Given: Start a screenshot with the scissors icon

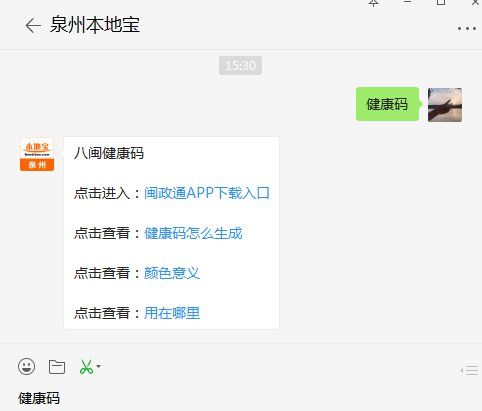Looking at the screenshot, I should pos(86,367).
